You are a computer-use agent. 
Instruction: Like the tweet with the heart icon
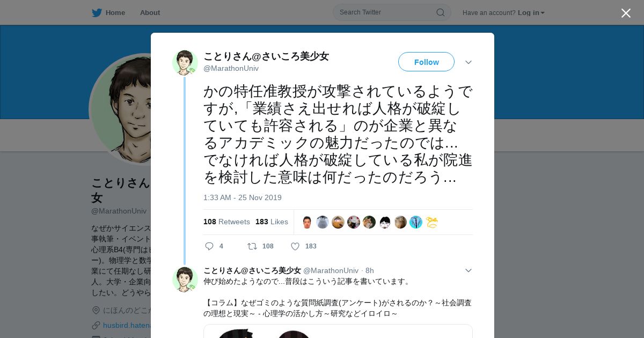[x=295, y=246]
